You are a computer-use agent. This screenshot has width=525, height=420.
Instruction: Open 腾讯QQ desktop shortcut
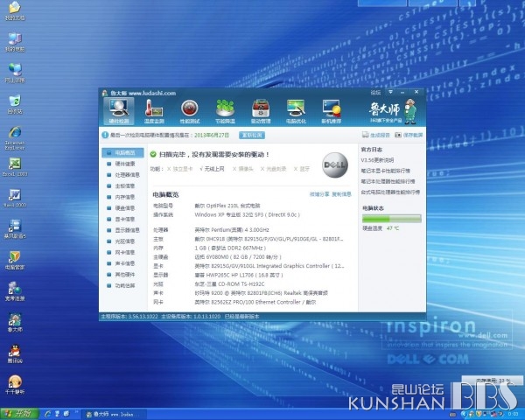point(15,353)
